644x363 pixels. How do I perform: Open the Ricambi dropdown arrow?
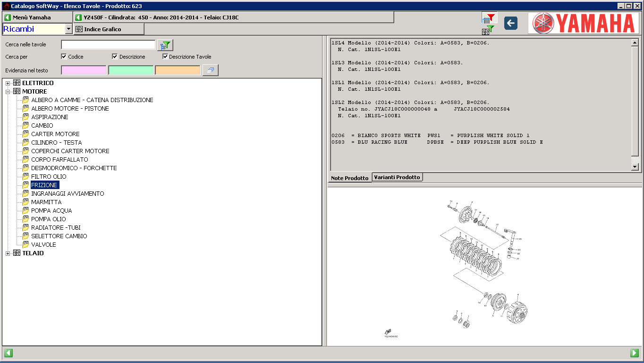pyautogui.click(x=68, y=29)
